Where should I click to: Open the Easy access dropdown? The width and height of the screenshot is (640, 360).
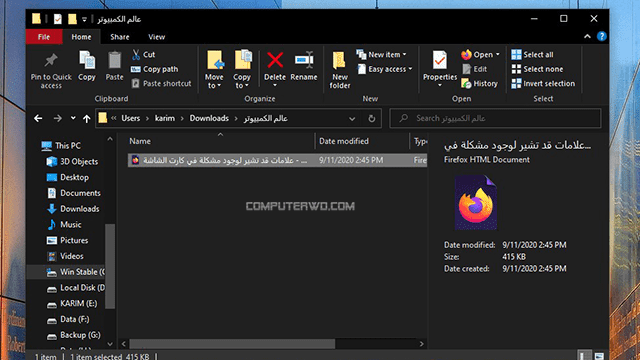[x=385, y=69]
